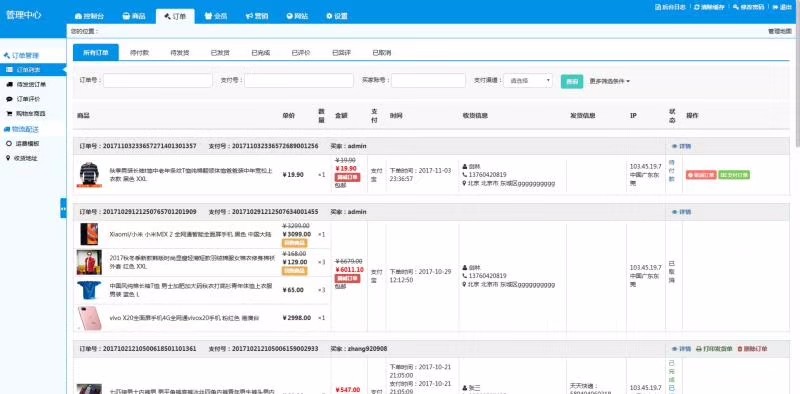800x394 pixels.
Task: Click green 支付订单 button on first order
Action: 734,175
